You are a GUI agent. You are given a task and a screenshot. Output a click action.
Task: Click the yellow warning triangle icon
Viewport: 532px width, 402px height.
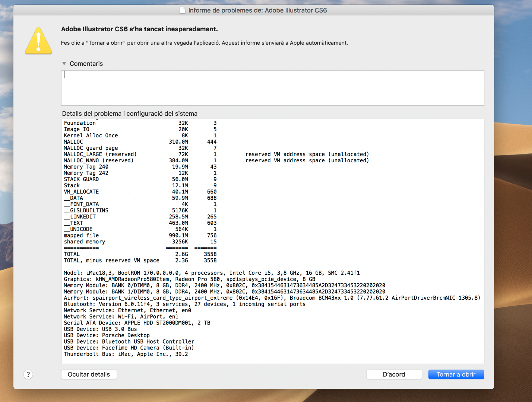point(38,41)
